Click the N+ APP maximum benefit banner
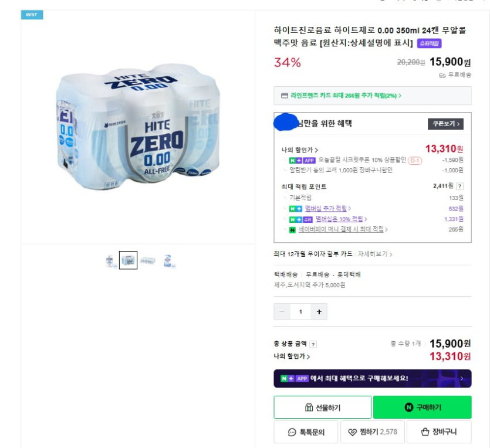 click(372, 379)
